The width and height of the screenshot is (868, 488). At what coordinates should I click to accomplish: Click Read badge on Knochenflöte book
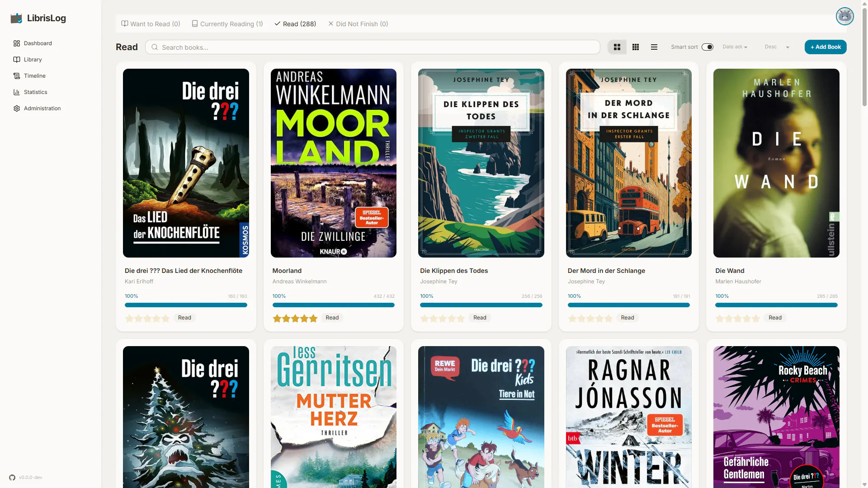coord(184,318)
